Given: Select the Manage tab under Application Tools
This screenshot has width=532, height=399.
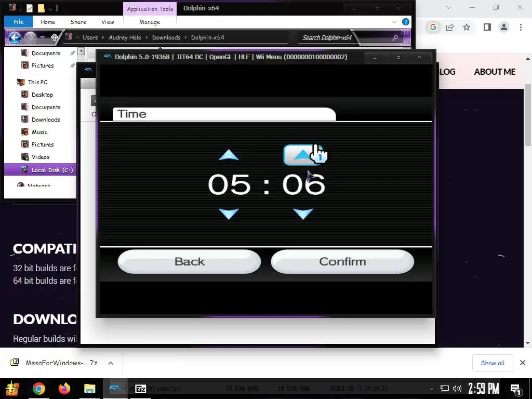Looking at the screenshot, I should point(150,22).
